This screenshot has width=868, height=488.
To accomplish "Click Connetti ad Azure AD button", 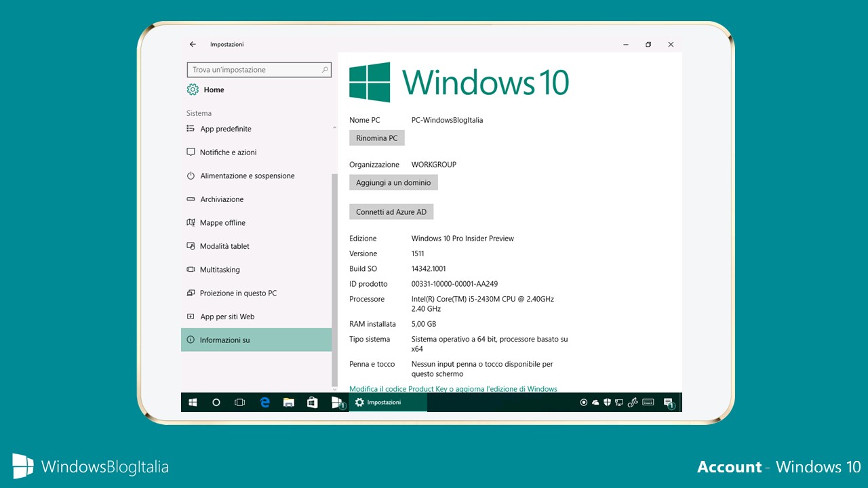I will point(391,212).
